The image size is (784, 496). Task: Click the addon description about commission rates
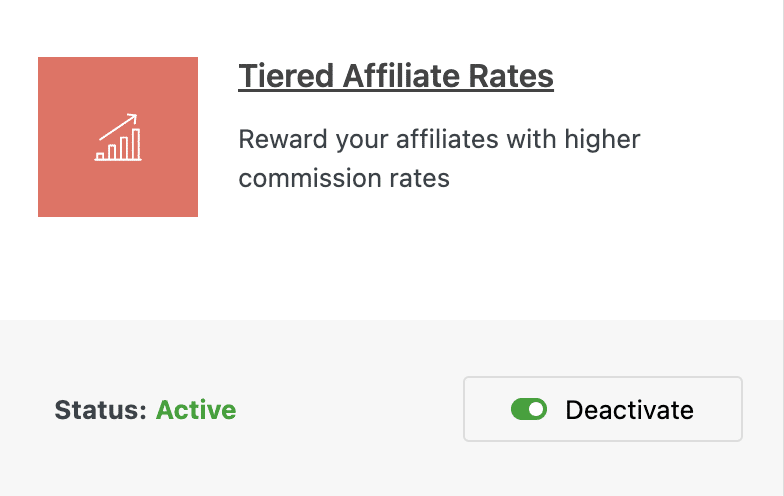click(439, 158)
